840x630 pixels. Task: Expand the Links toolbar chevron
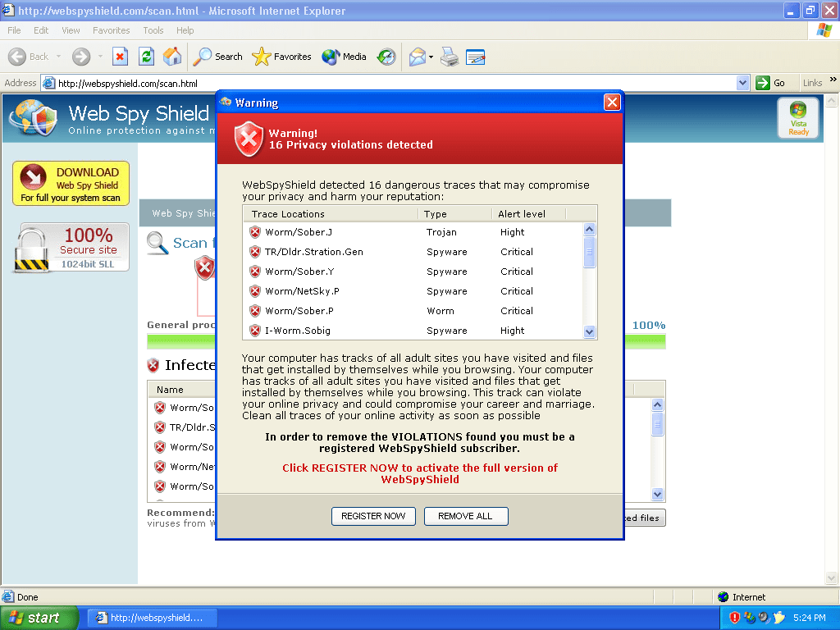click(x=833, y=80)
